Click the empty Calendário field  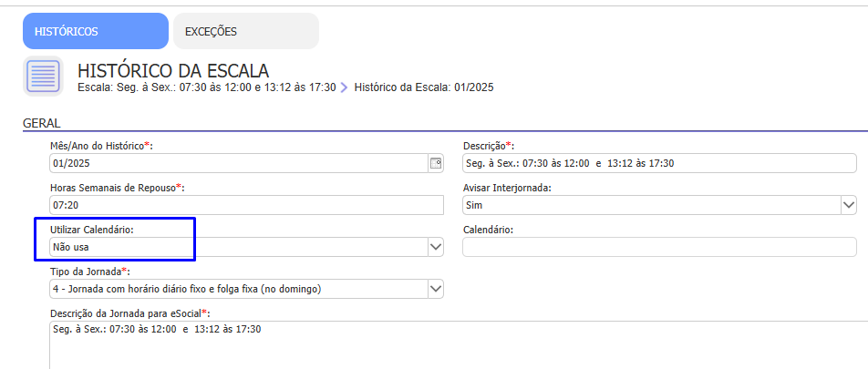(659, 247)
